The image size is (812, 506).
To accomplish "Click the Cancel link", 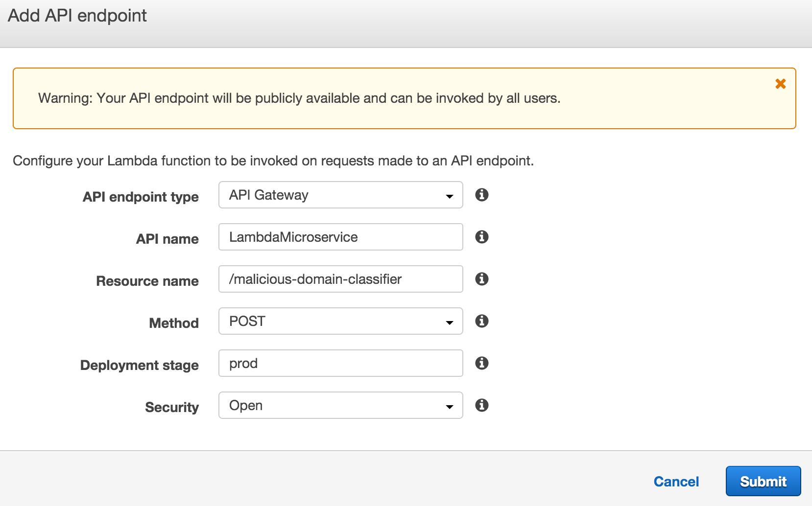I will click(676, 482).
